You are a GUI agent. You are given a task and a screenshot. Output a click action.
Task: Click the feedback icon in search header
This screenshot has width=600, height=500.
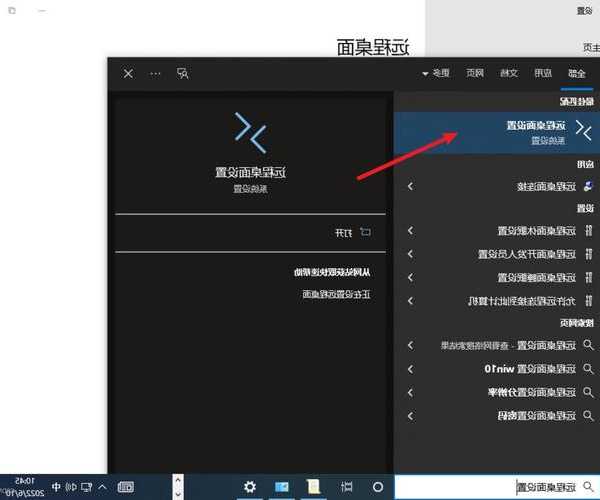[x=182, y=73]
